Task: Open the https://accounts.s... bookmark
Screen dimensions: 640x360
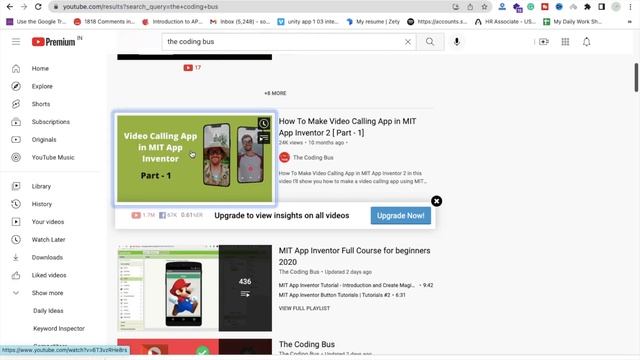Action: (438, 22)
